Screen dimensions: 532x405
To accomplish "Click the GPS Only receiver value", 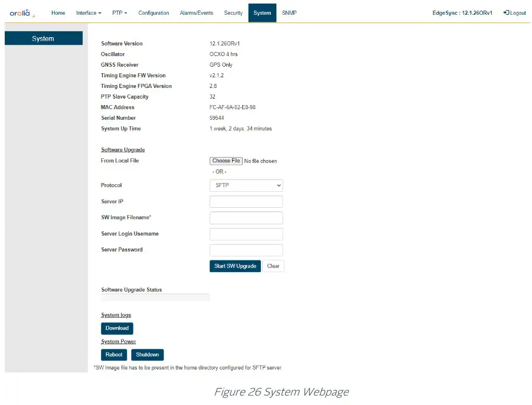I will tap(221, 64).
